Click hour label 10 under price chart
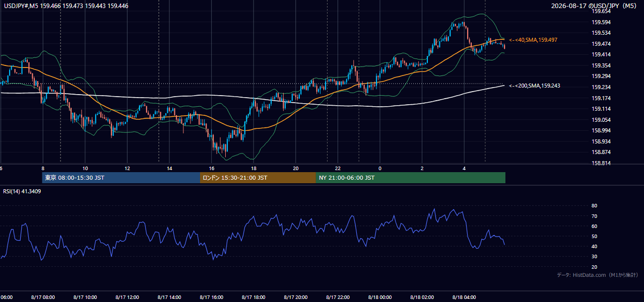The height and width of the screenshot is (302, 644). point(85,168)
